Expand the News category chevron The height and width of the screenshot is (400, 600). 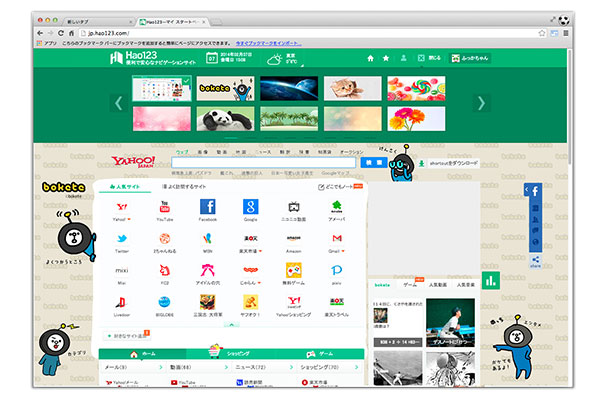[x=291, y=367]
